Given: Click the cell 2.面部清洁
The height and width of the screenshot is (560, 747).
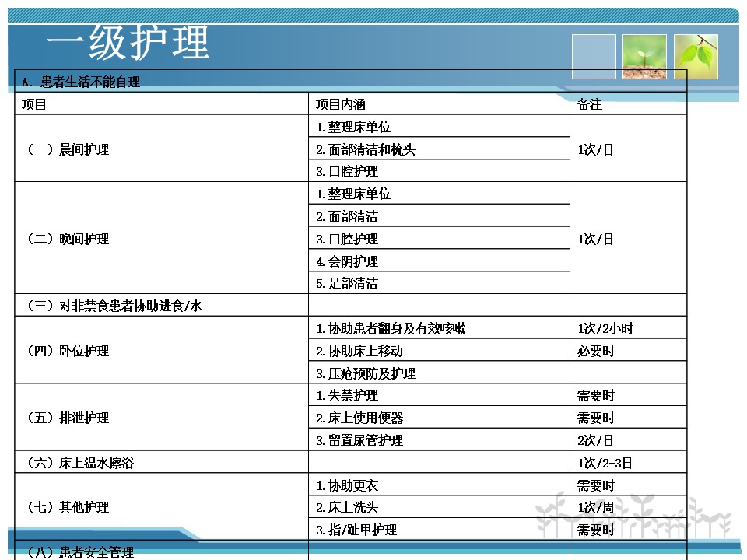Looking at the screenshot, I should point(439,215).
